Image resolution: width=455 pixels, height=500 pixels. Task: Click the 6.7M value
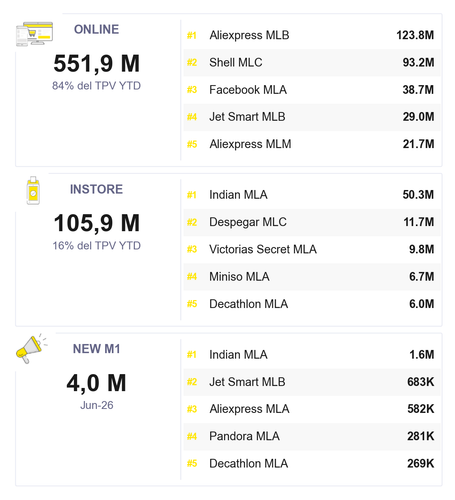[422, 277]
